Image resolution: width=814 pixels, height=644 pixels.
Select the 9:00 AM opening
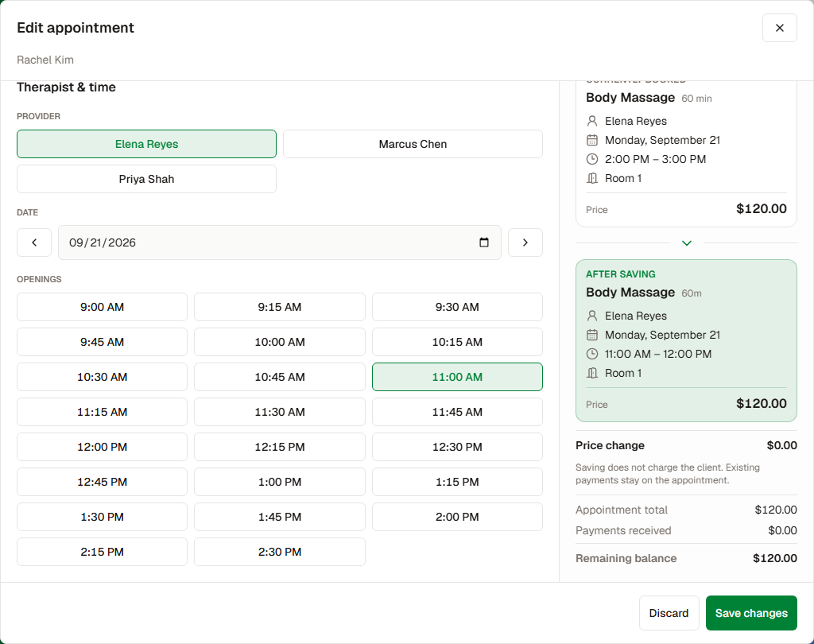tap(103, 307)
